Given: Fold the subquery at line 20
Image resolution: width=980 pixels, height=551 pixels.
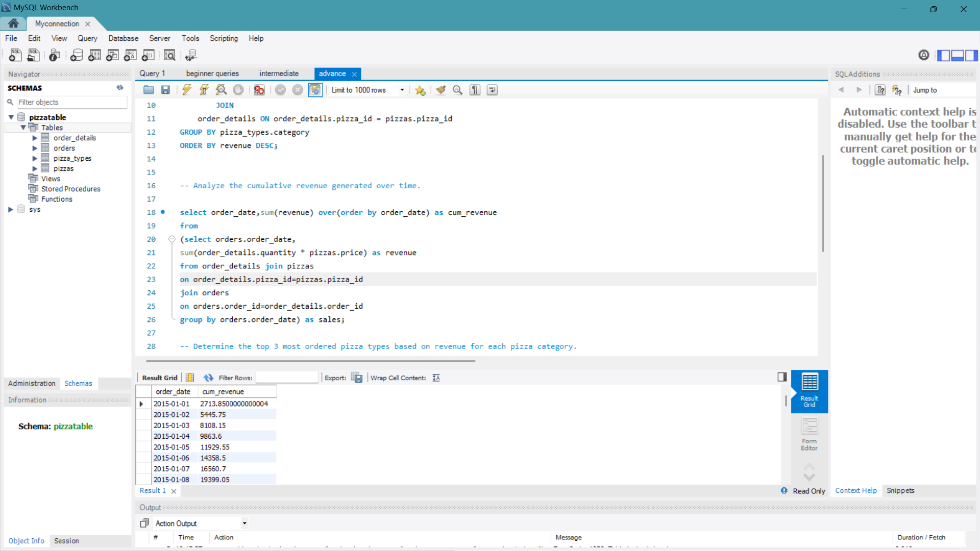Looking at the screenshot, I should click(x=172, y=239).
